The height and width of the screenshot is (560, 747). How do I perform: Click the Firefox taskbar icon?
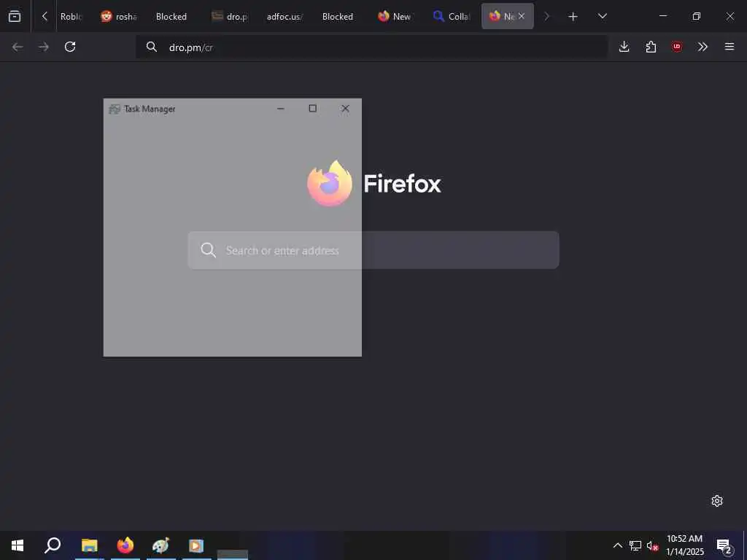tap(125, 545)
